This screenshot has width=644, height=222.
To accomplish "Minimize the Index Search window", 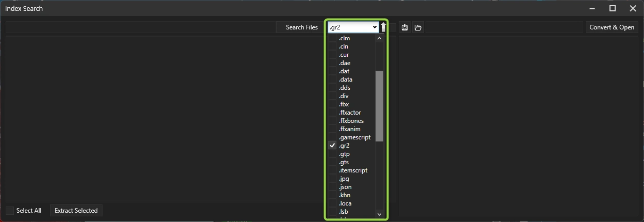I will [x=592, y=8].
